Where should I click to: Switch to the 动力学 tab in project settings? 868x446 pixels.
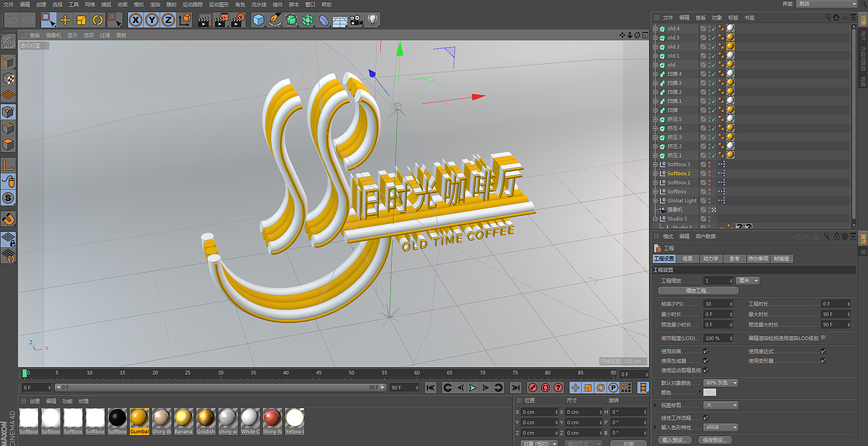(x=711, y=258)
